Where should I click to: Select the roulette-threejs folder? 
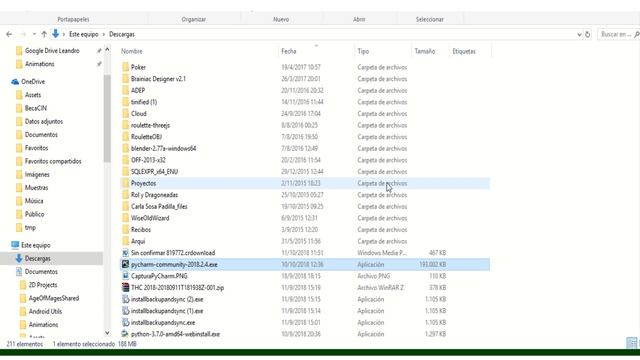click(x=150, y=125)
